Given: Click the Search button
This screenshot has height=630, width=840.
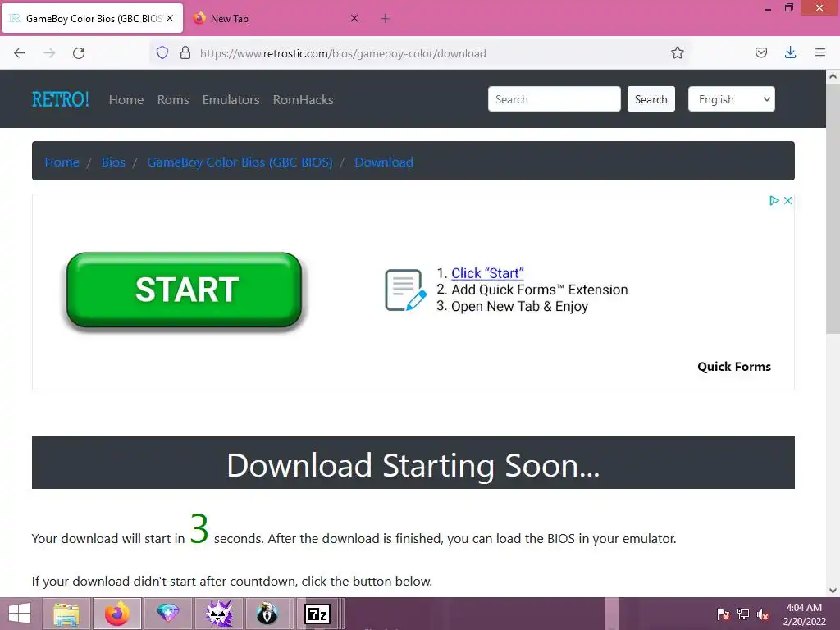Looking at the screenshot, I should pos(651,99).
